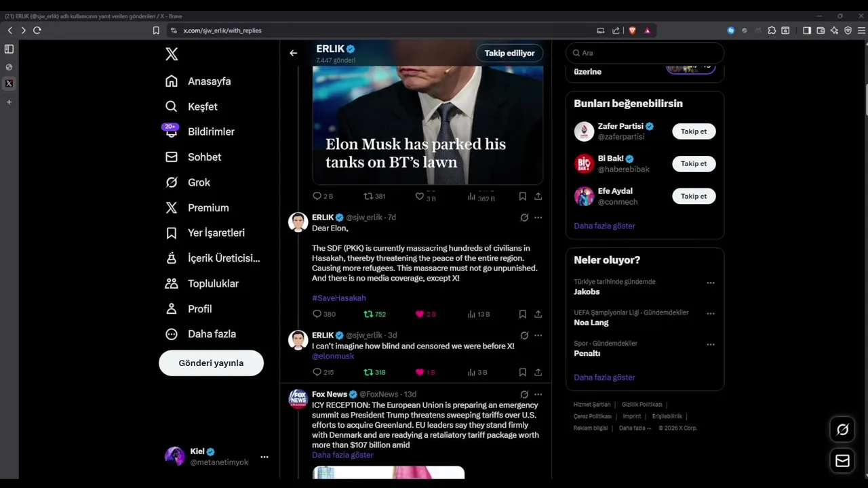Follow Zafer Partisi
The image size is (868, 488).
tap(694, 131)
